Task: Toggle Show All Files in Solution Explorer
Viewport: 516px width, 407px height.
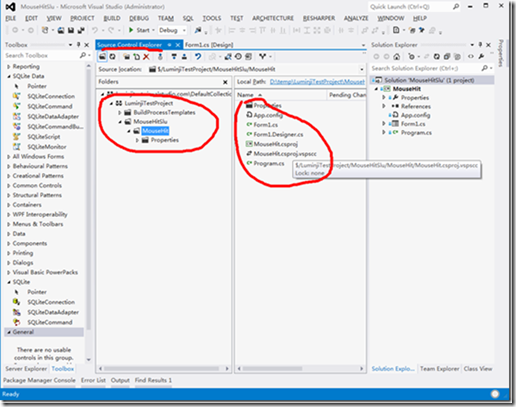Action: (x=457, y=57)
